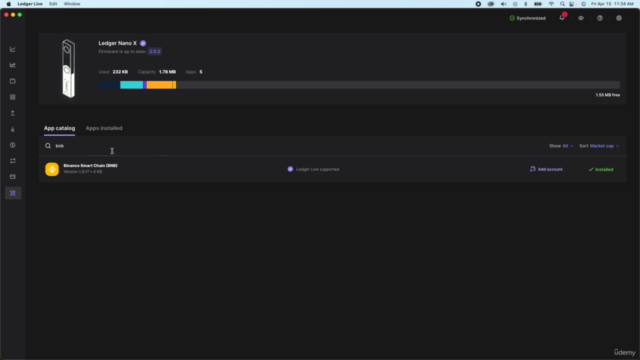Click the Binance Smart Chain app icon
Image resolution: width=640 pixels, height=360 pixels.
pyautogui.click(x=52, y=169)
